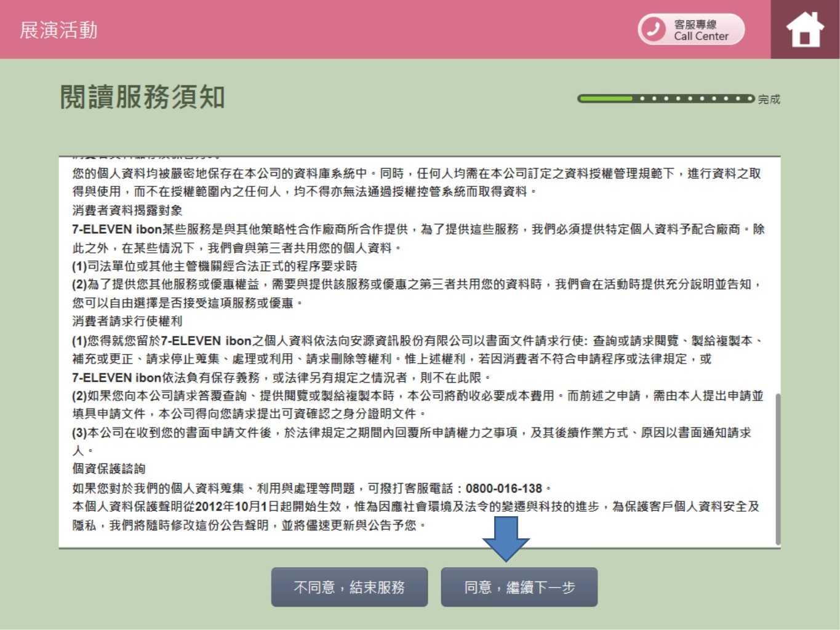This screenshot has height=630, width=840.
Task: Click the 閱讀服務須知 page heading
Action: pos(142,97)
